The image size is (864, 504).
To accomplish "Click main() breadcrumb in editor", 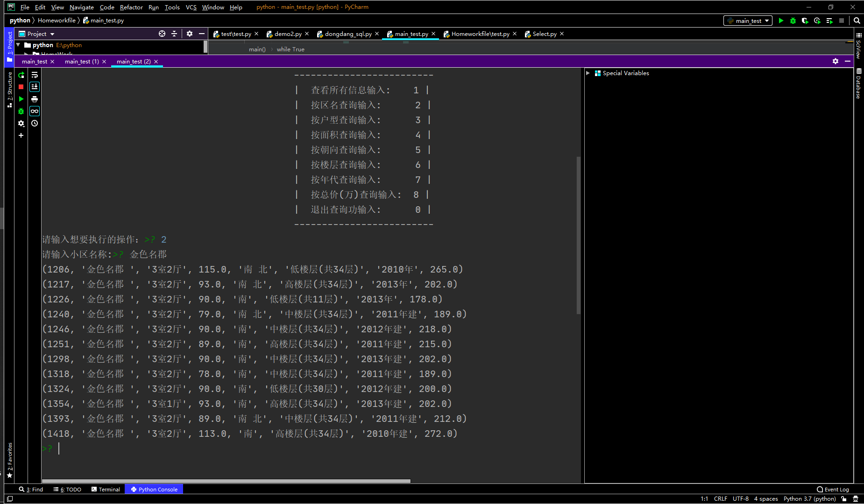I will pos(257,49).
